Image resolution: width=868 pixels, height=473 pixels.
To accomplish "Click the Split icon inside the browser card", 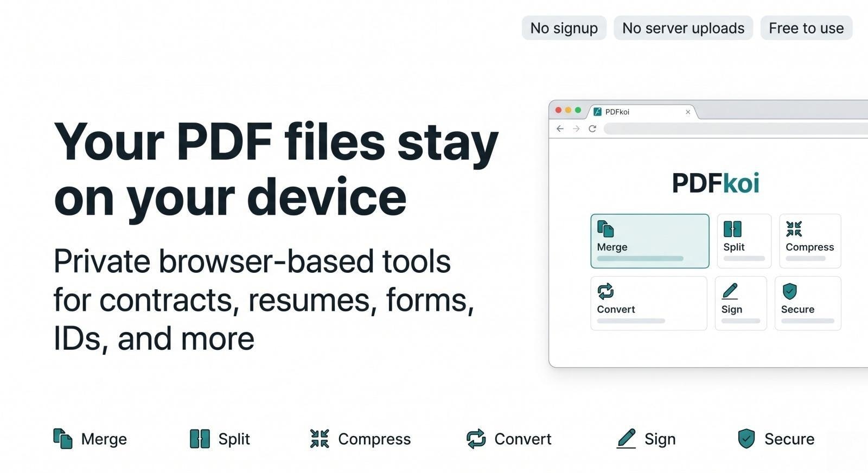I will click(732, 229).
